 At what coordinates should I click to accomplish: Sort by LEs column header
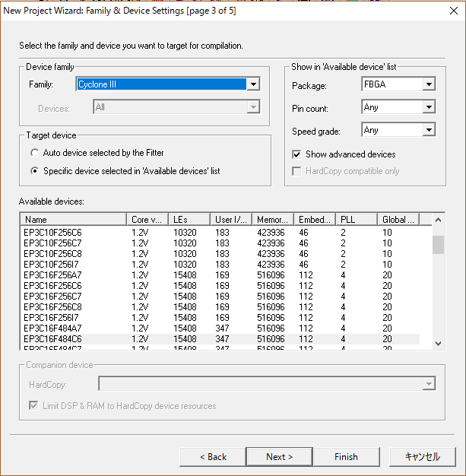(x=189, y=220)
